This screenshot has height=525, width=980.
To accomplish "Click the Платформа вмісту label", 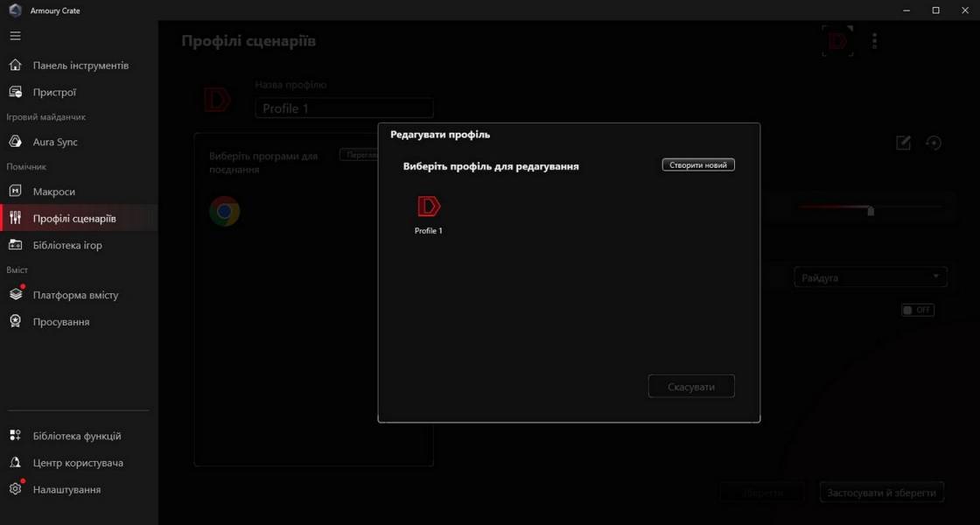I will click(75, 295).
